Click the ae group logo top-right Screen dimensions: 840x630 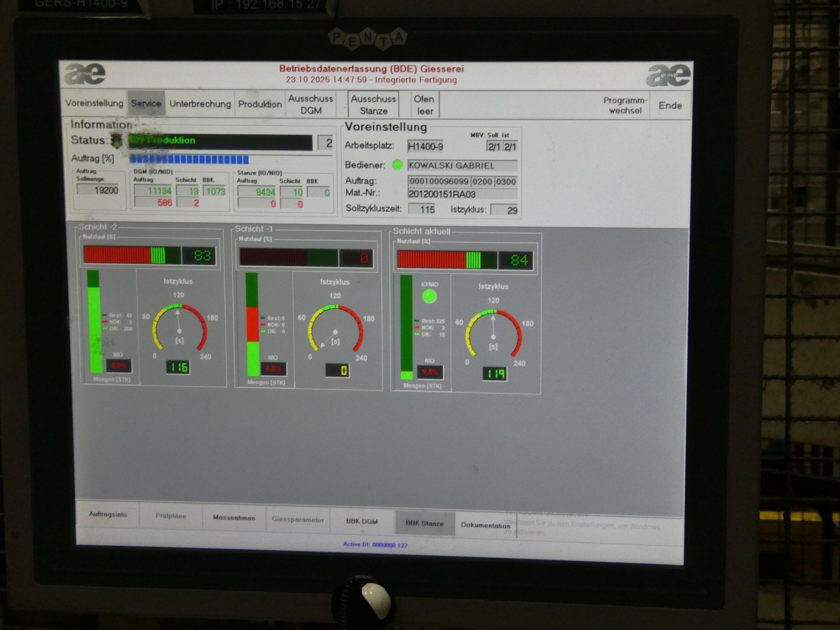coord(668,75)
